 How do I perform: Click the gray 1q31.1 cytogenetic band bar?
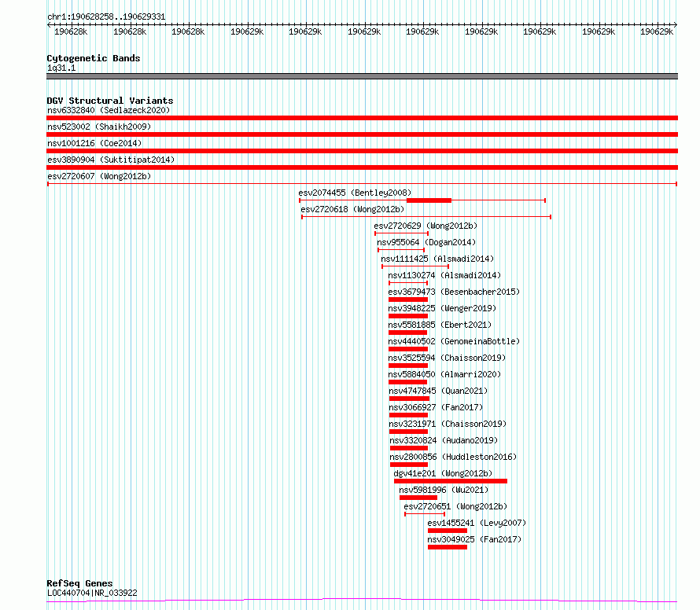pyautogui.click(x=362, y=76)
